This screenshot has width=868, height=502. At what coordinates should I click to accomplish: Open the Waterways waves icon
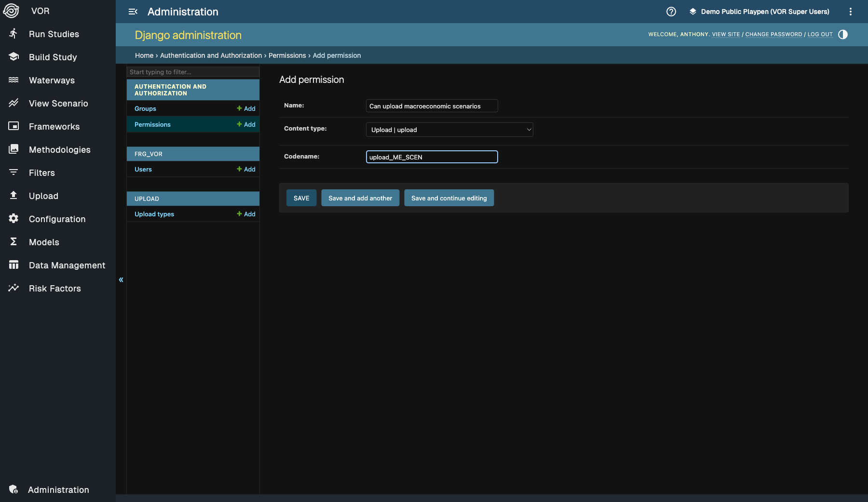[14, 80]
